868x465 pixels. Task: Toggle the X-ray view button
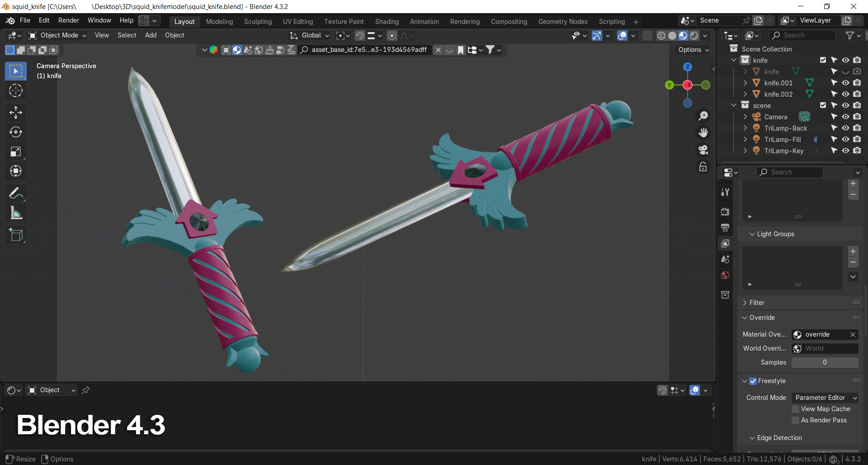tap(647, 36)
